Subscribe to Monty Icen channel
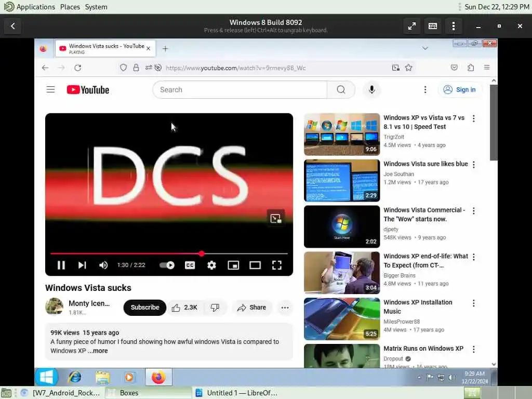This screenshot has width=532, height=399. point(145,308)
